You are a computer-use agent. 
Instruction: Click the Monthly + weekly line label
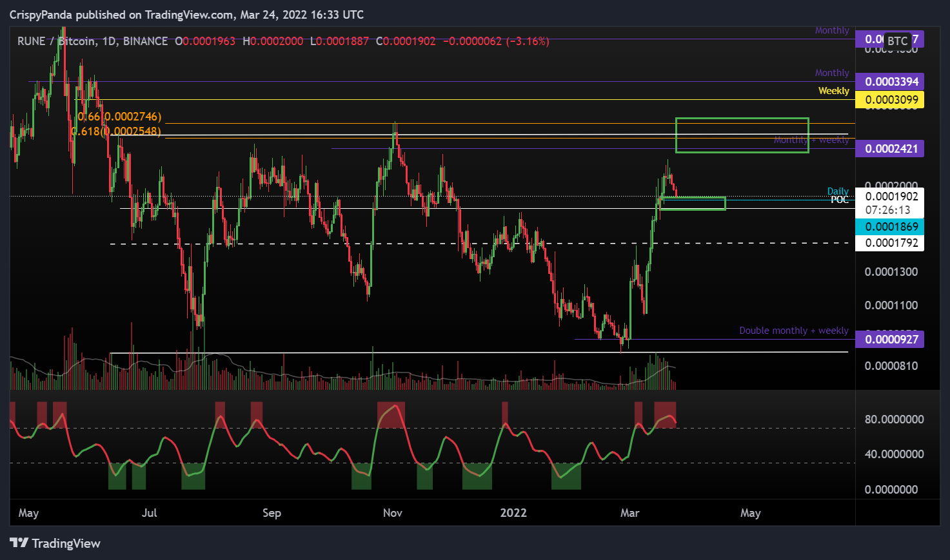pos(811,140)
